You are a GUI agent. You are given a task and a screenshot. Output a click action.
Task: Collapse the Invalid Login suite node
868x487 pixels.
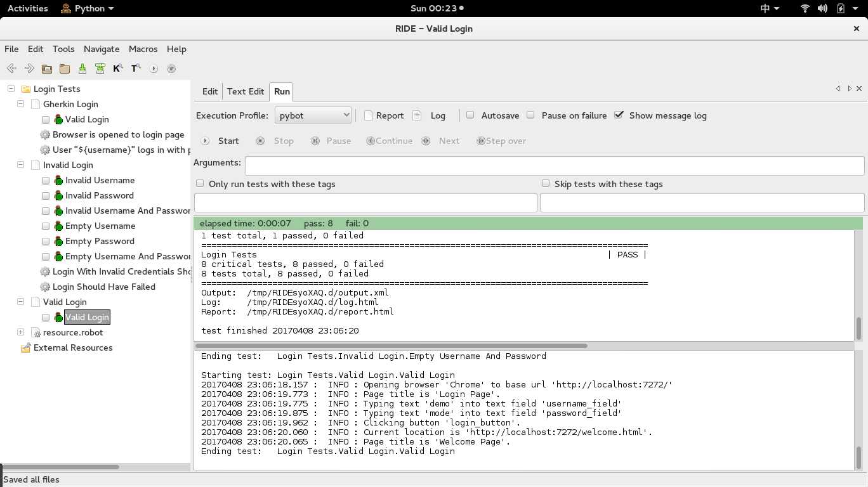20,165
